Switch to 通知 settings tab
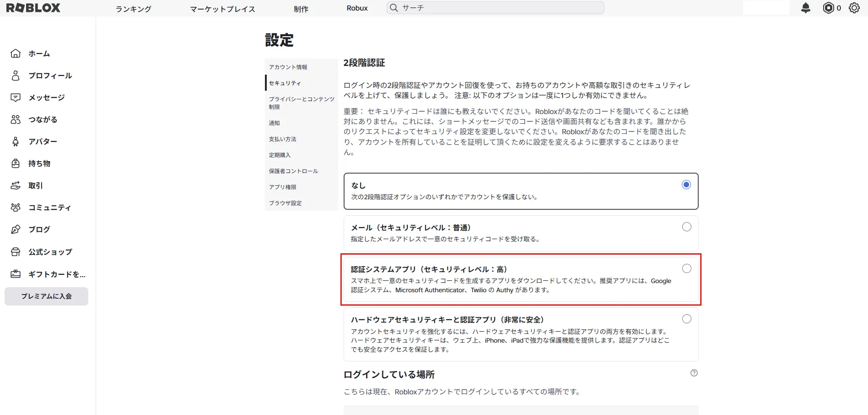Viewport: 868px width, 415px height. pyautogui.click(x=301, y=123)
